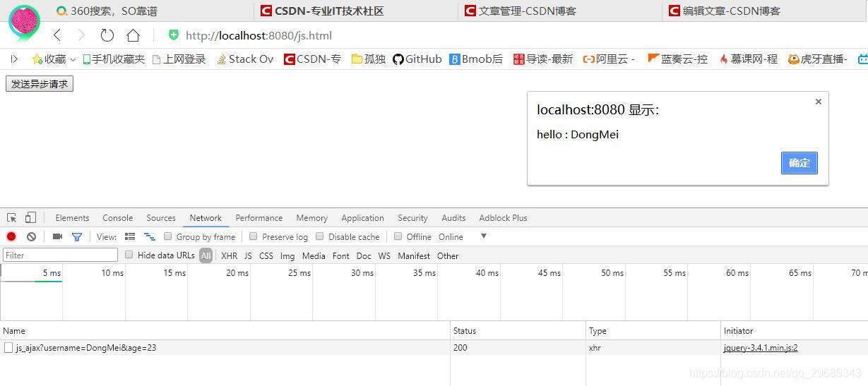Open the 孤独 bookmark folder
Viewport: 868px width, 386px height.
pos(369,59)
